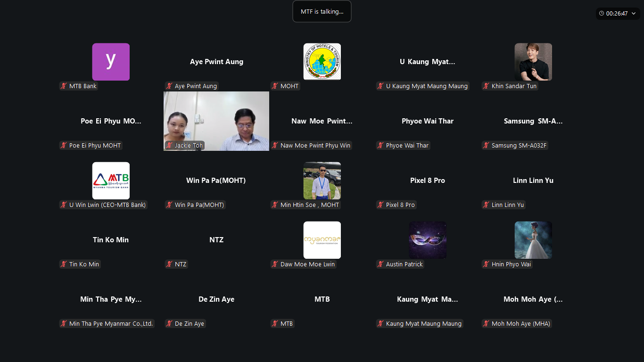
Task: Click muted mic icon beside Austin Patrick
Action: pyautogui.click(x=380, y=264)
